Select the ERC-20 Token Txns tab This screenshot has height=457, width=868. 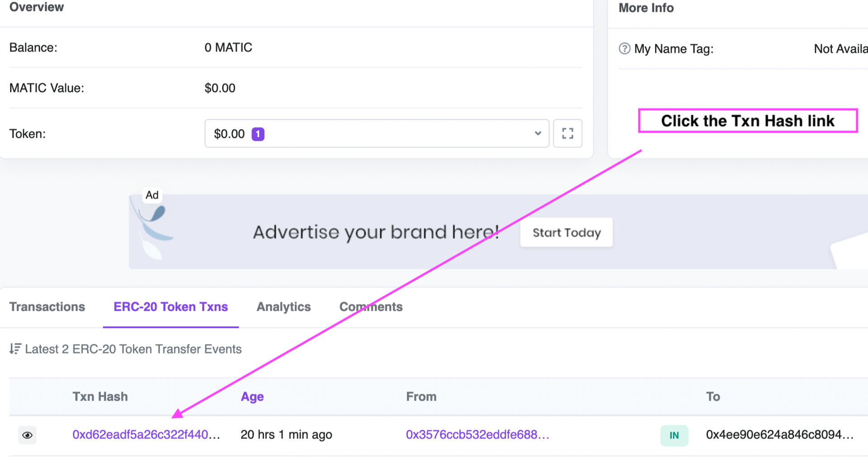click(170, 307)
